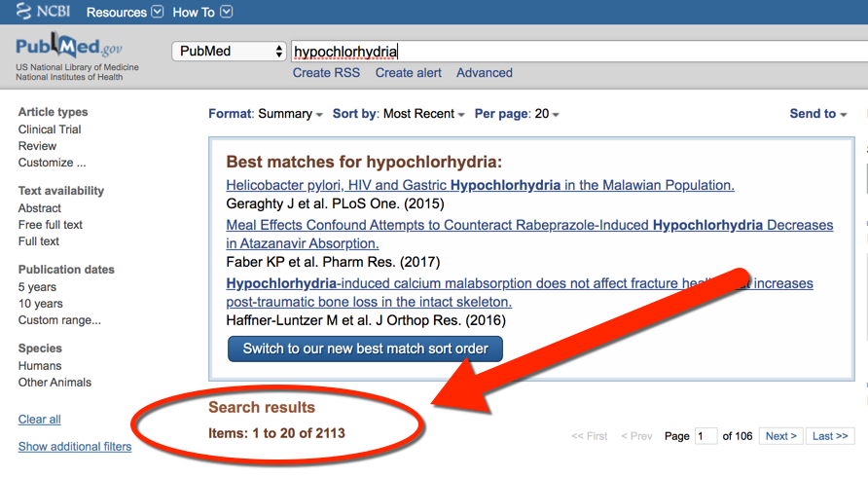This screenshot has width=868, height=478.
Task: Click the Faber KP et al. Pharm Res citation
Action: [x=333, y=262]
